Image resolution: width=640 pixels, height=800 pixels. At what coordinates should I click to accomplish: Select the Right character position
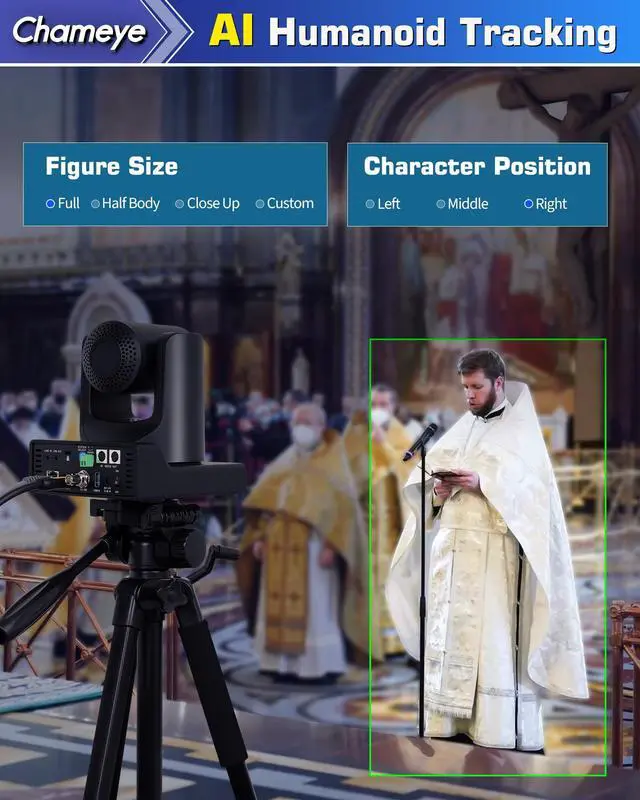coord(529,204)
